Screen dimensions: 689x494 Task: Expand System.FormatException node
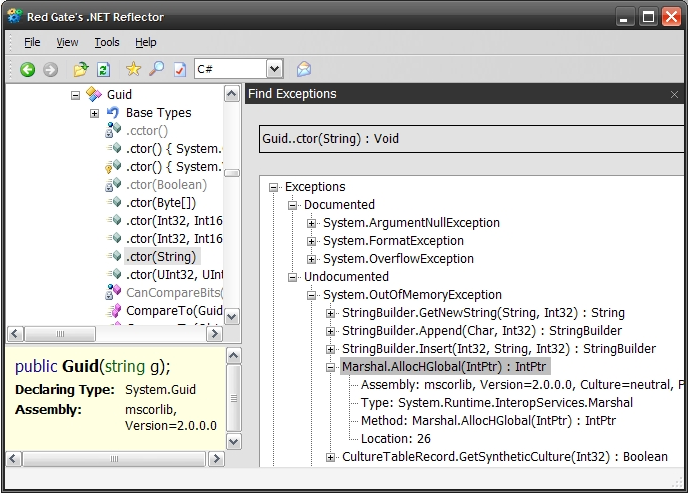(x=312, y=242)
